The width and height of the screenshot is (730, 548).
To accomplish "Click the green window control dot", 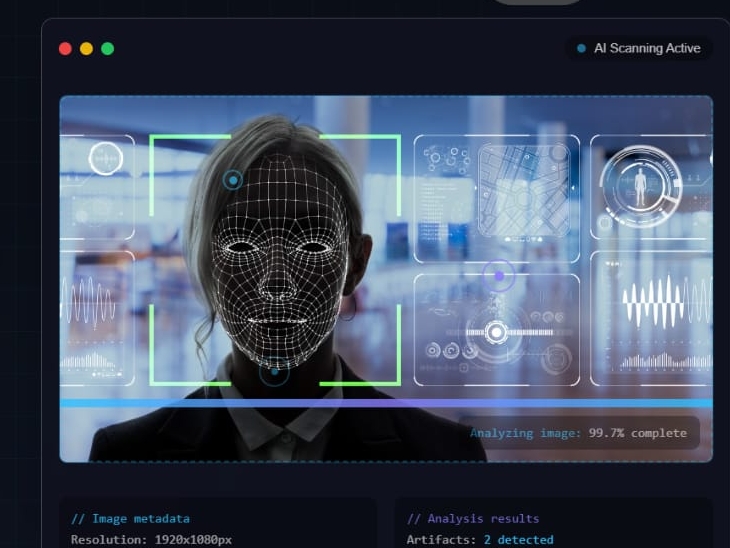I will point(107,48).
